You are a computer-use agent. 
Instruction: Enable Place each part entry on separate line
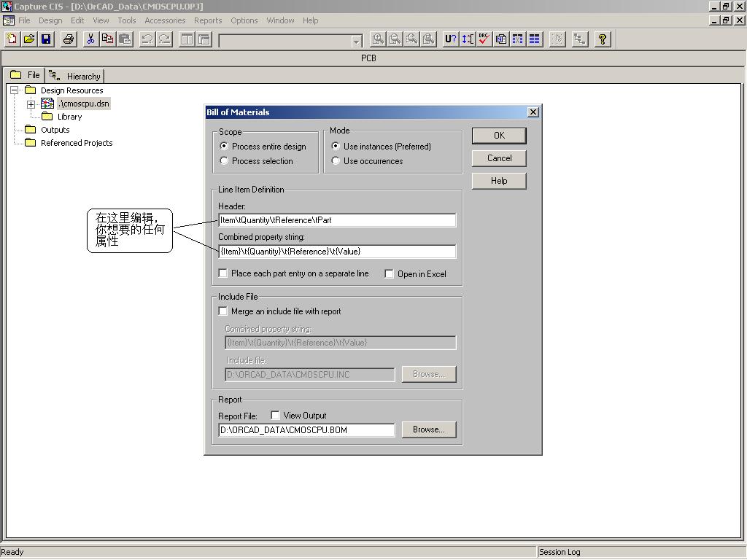(222, 273)
